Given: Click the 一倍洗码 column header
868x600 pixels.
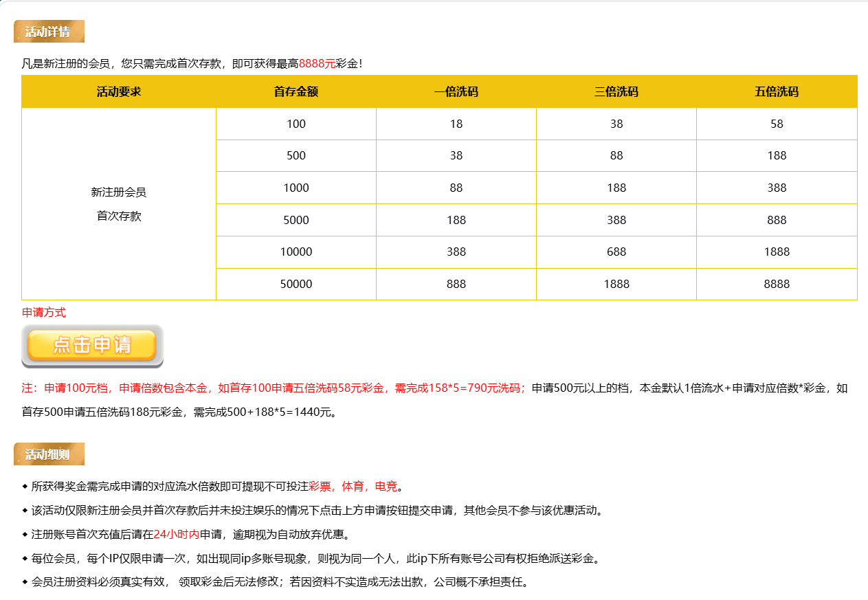Looking at the screenshot, I should (x=456, y=91).
